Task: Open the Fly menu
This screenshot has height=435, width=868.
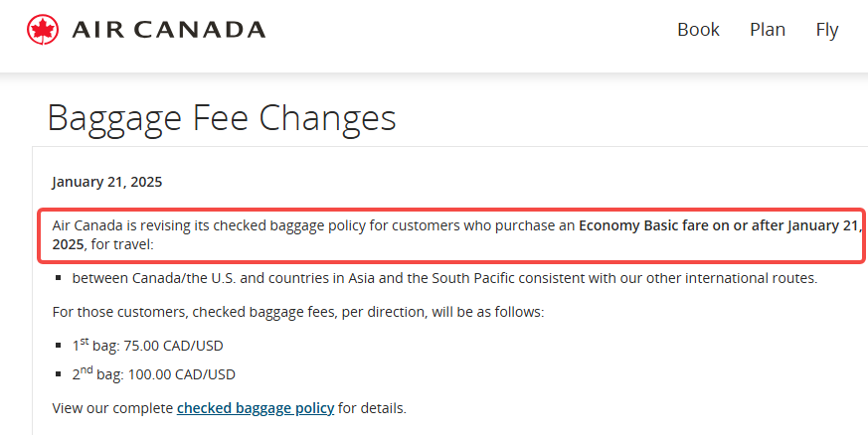Action: [x=827, y=30]
